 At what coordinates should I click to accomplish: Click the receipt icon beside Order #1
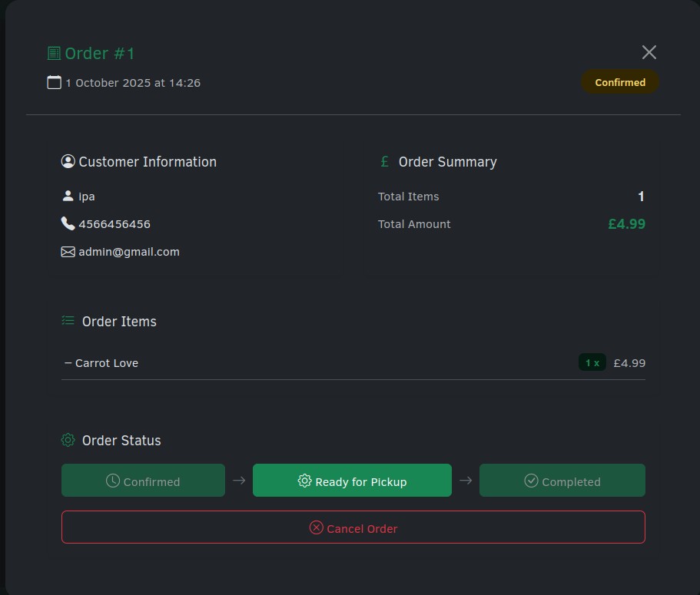(54, 53)
